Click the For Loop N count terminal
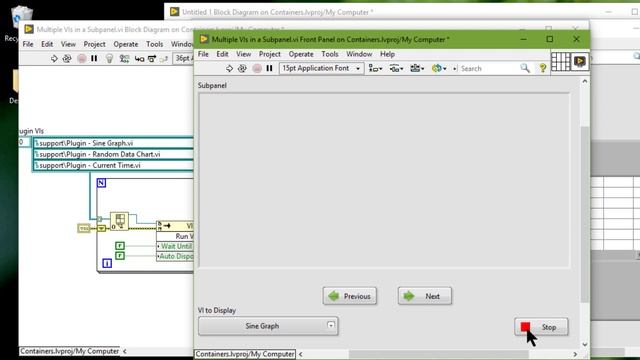Screen dimensions: 640x360 click(101, 183)
